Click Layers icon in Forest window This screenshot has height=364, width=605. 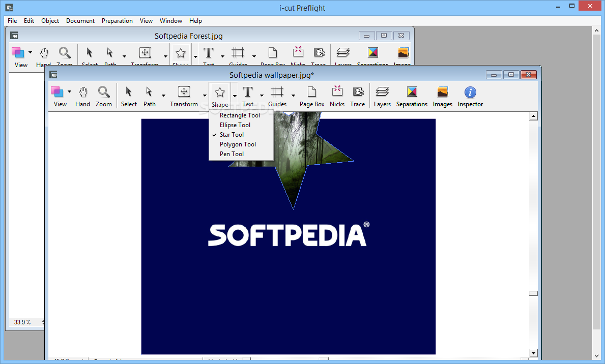pos(343,52)
